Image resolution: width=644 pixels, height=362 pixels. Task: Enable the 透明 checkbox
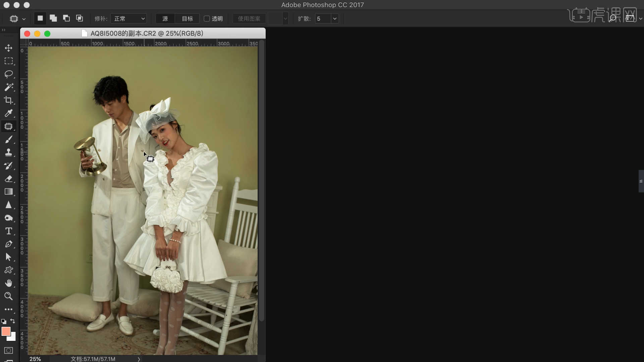207,19
